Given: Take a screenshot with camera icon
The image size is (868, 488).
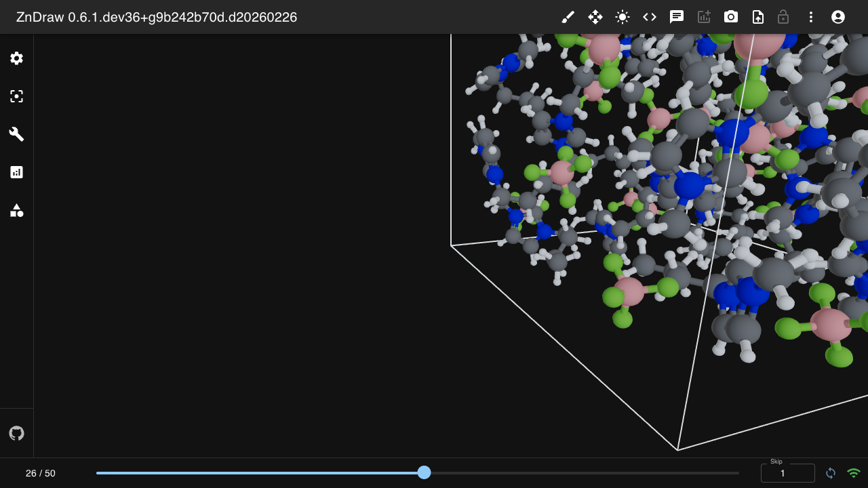Looking at the screenshot, I should click(731, 17).
